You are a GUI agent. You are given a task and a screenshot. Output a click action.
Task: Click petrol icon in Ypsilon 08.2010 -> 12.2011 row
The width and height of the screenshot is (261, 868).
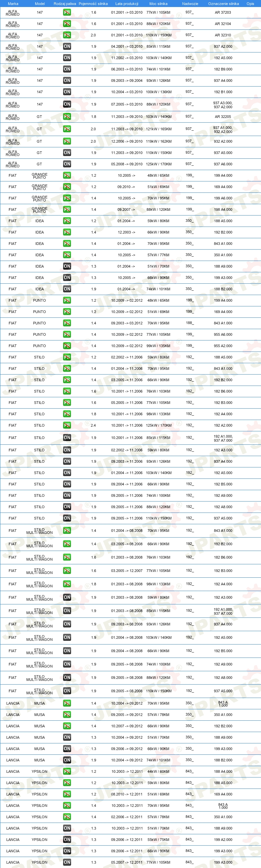coord(67,794)
